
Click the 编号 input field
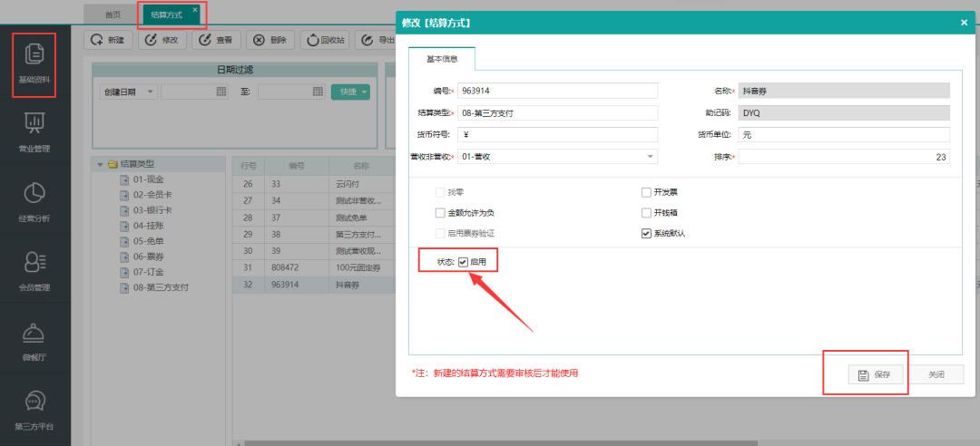557,91
